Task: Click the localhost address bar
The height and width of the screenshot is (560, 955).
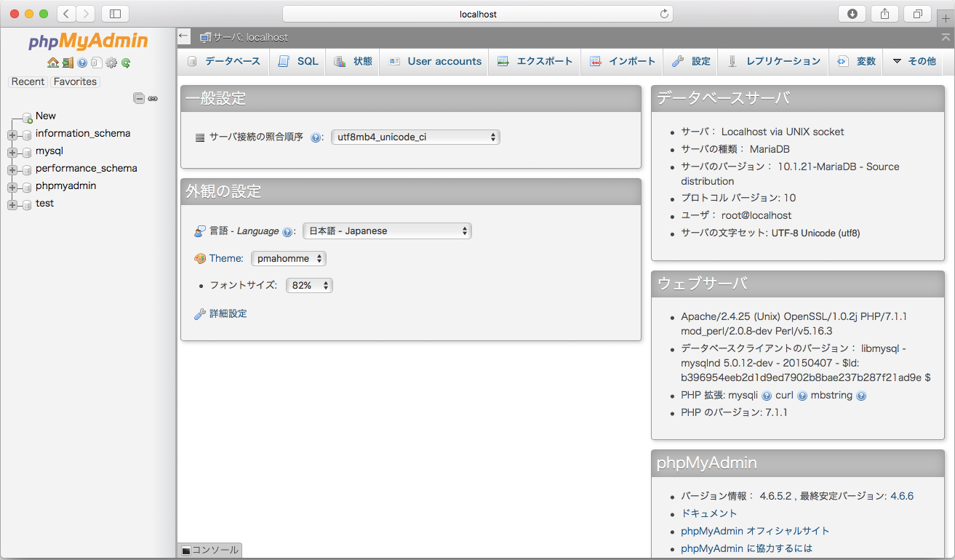Action: pyautogui.click(x=478, y=14)
